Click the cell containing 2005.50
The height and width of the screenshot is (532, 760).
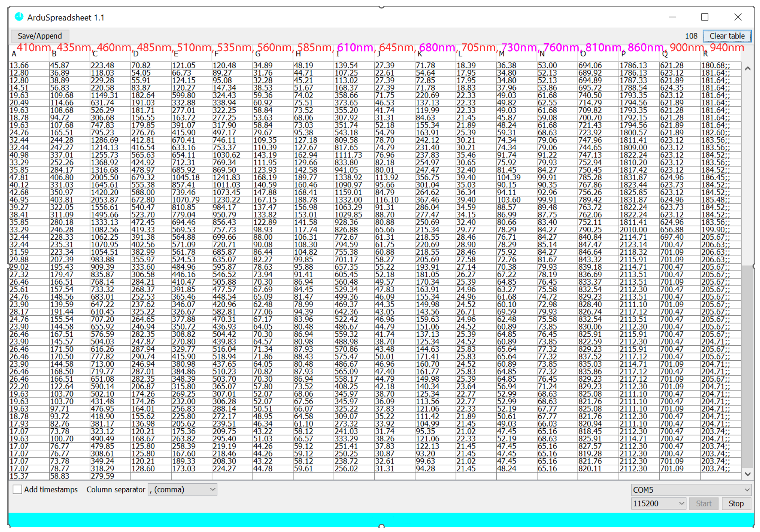(x=105, y=177)
